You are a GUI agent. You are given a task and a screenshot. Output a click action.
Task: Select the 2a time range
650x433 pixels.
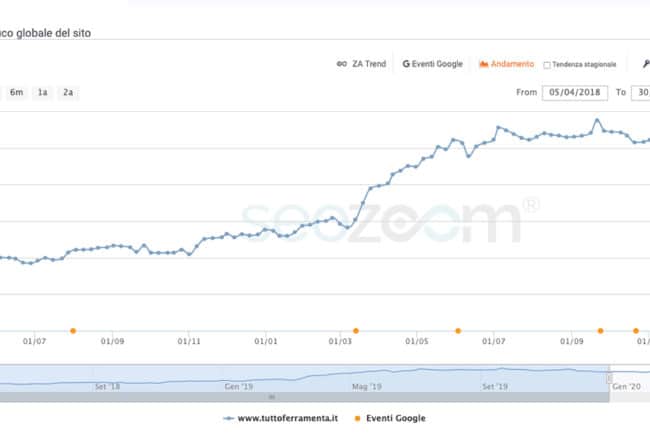(x=68, y=92)
